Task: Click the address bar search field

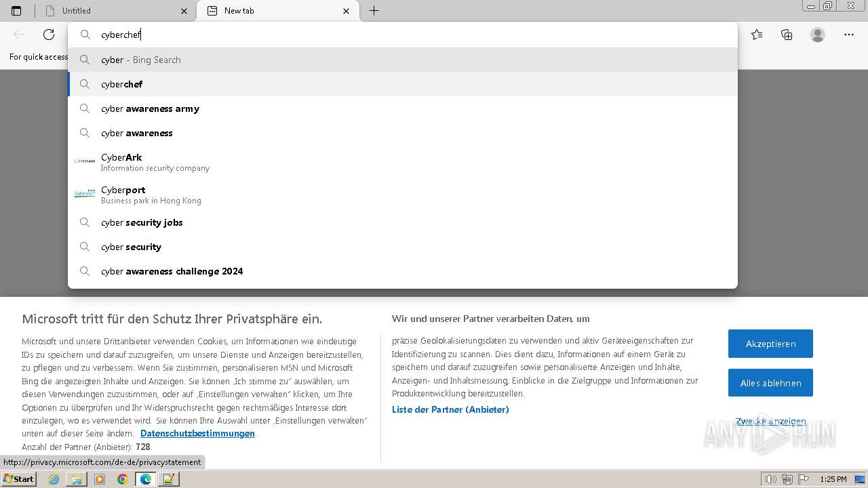Action: 407,35
